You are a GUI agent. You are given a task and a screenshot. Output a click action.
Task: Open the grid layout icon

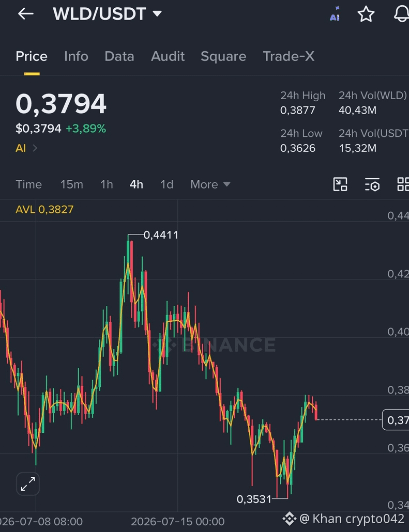(403, 184)
